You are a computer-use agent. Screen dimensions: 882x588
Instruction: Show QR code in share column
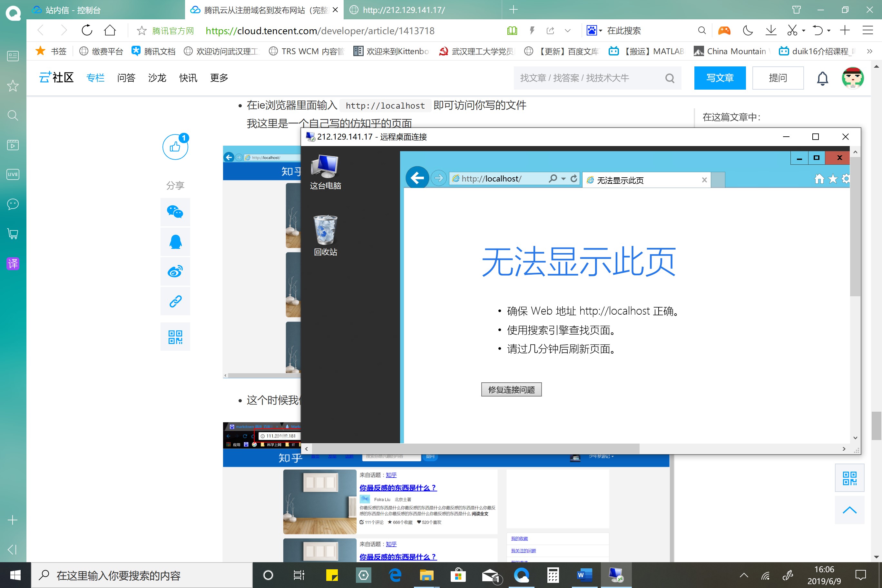coord(175,337)
